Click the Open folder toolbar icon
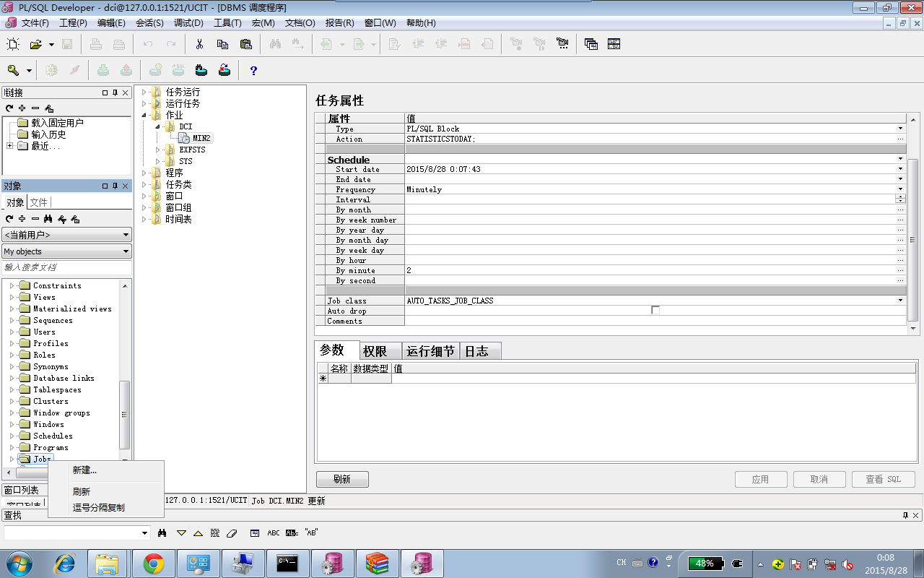Screen dimensions: 924x578 [35, 44]
